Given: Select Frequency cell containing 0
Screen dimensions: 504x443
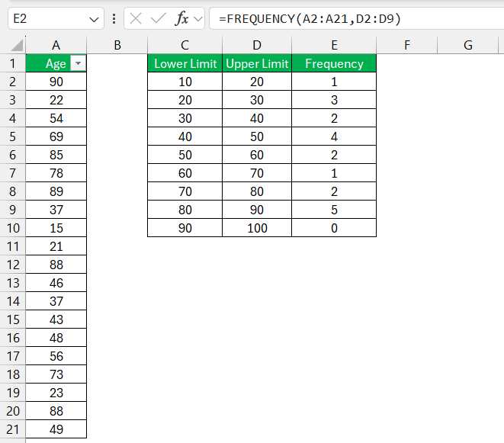Looking at the screenshot, I should pos(334,228).
